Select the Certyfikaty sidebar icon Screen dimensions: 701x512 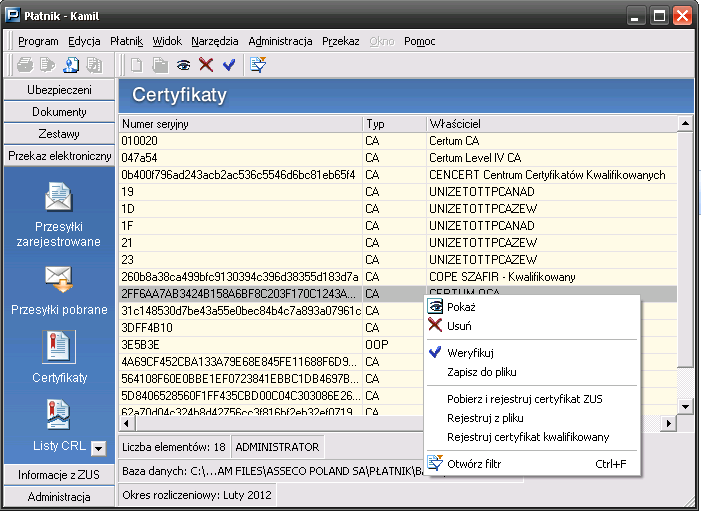coord(59,347)
